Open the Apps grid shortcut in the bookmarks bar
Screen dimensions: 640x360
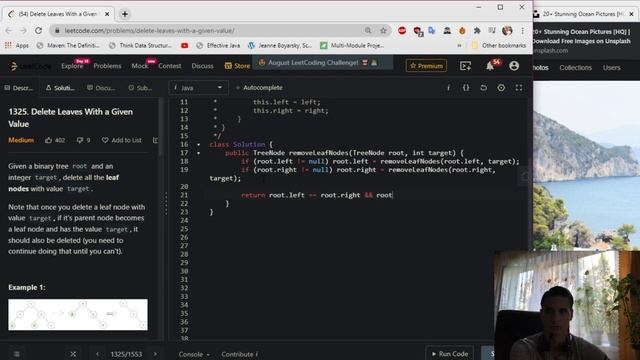[17, 46]
